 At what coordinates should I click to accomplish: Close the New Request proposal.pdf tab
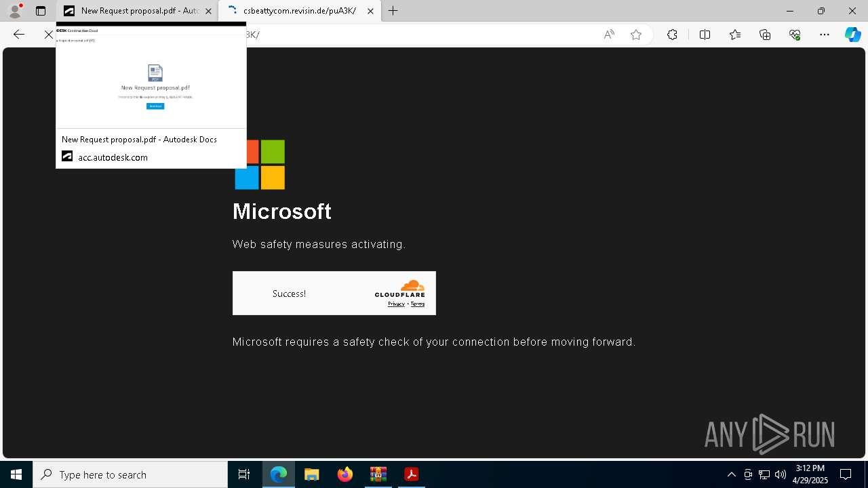click(208, 11)
